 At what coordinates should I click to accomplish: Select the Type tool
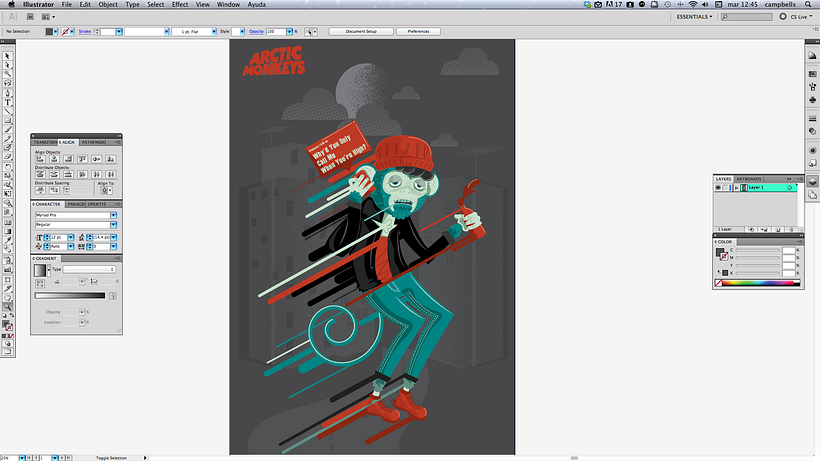pyautogui.click(x=7, y=102)
